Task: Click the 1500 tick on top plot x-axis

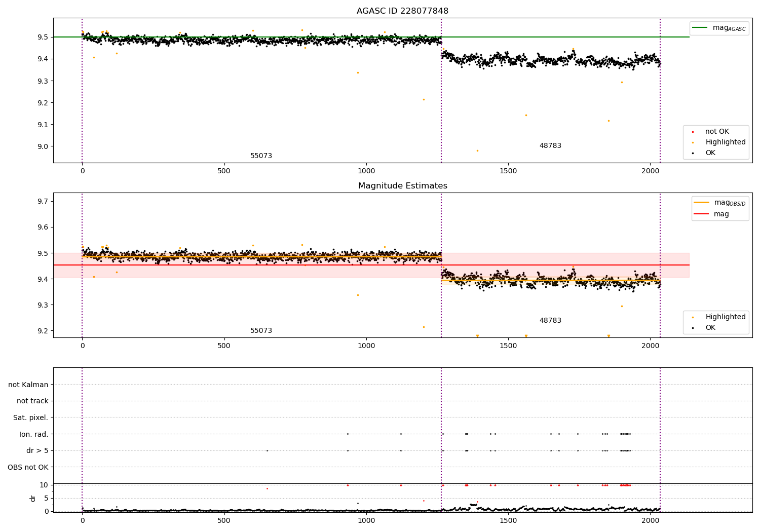Action: (508, 171)
